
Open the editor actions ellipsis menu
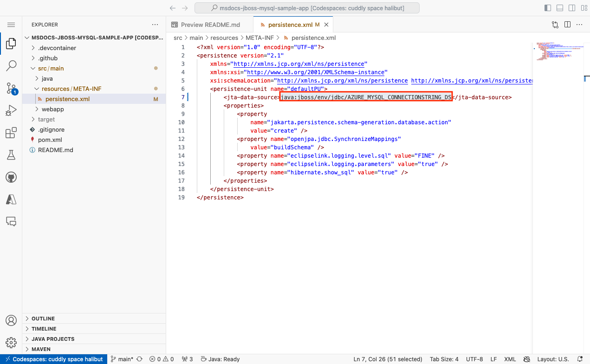(x=579, y=24)
